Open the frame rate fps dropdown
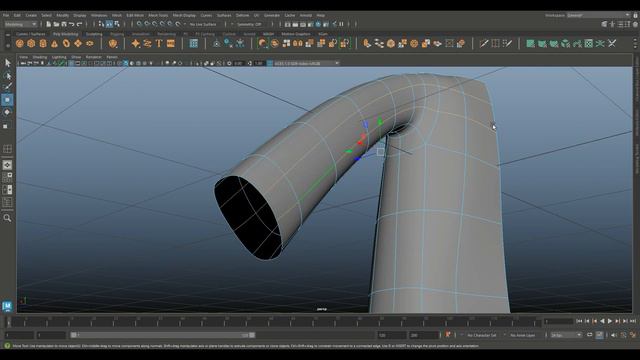Image resolution: width=640 pixels, height=360 pixels. [566, 335]
